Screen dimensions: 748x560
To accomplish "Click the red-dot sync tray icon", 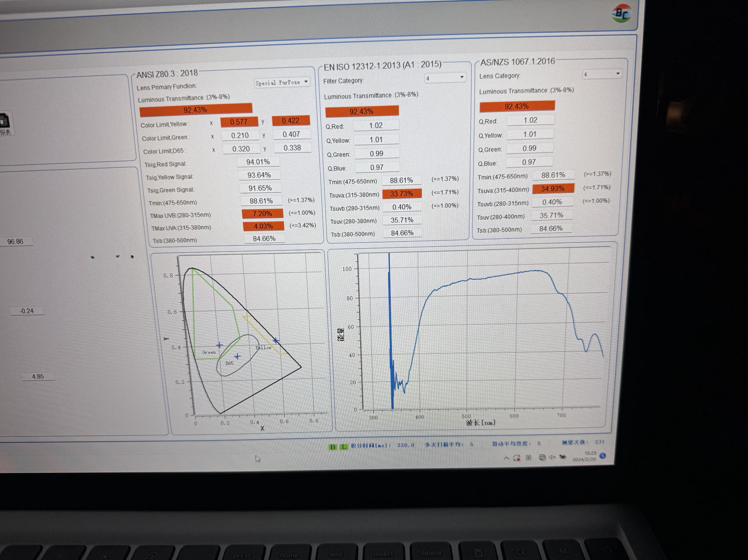I will point(516,458).
